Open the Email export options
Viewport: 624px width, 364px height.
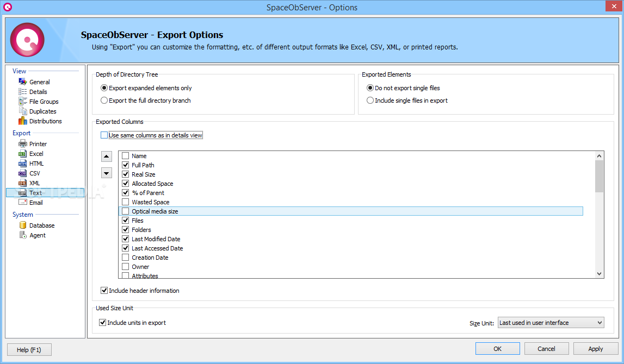36,203
